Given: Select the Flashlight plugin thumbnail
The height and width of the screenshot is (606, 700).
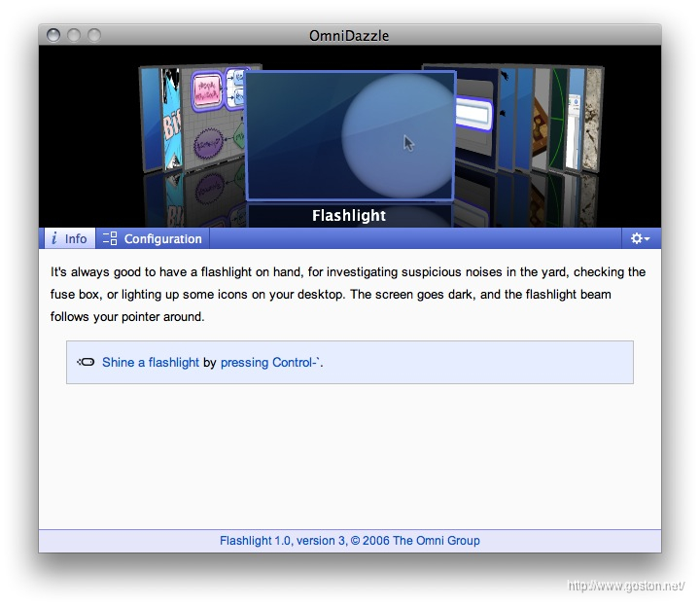Looking at the screenshot, I should coord(350,135).
